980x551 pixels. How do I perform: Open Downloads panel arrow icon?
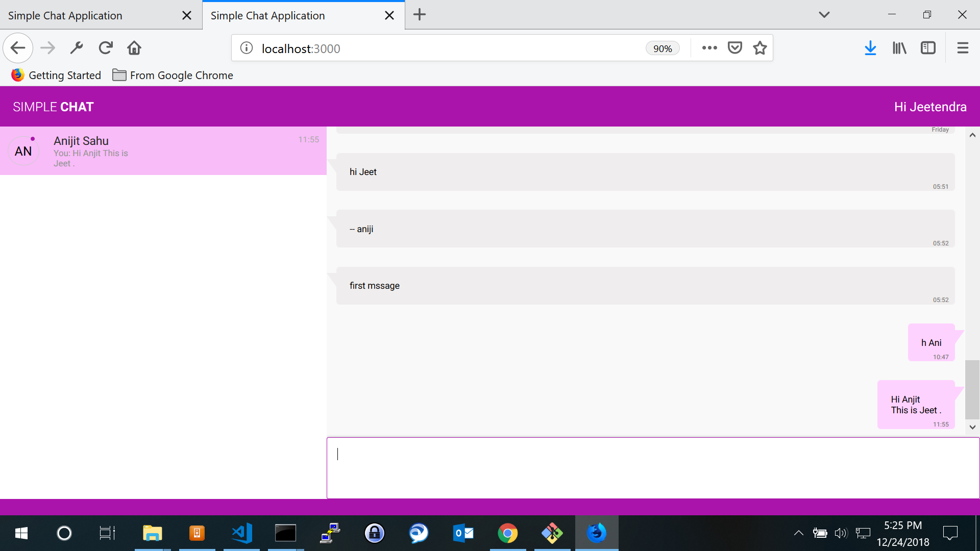[870, 48]
